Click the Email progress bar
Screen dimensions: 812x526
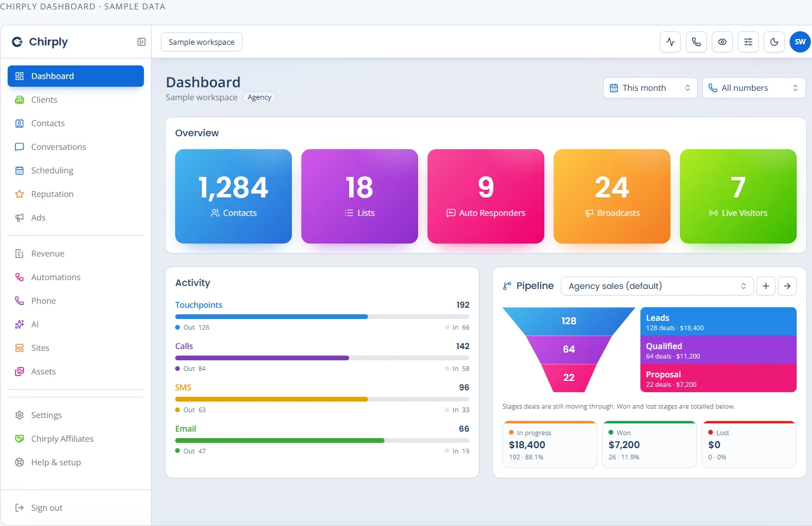[323, 440]
